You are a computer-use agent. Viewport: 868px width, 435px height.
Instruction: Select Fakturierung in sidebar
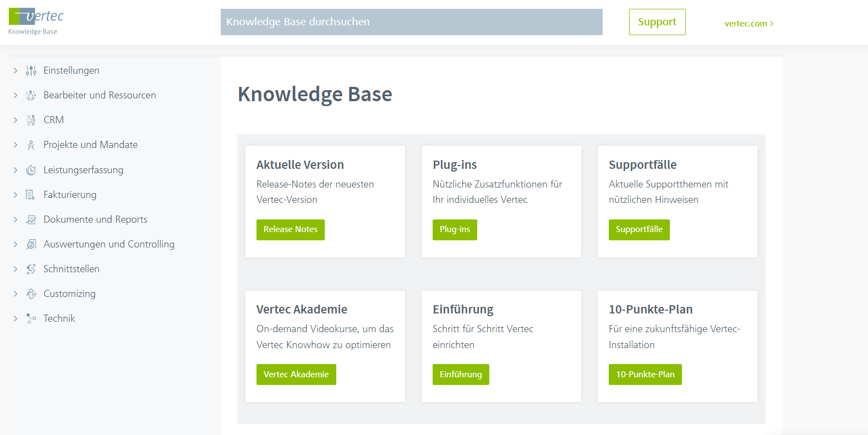(x=70, y=195)
